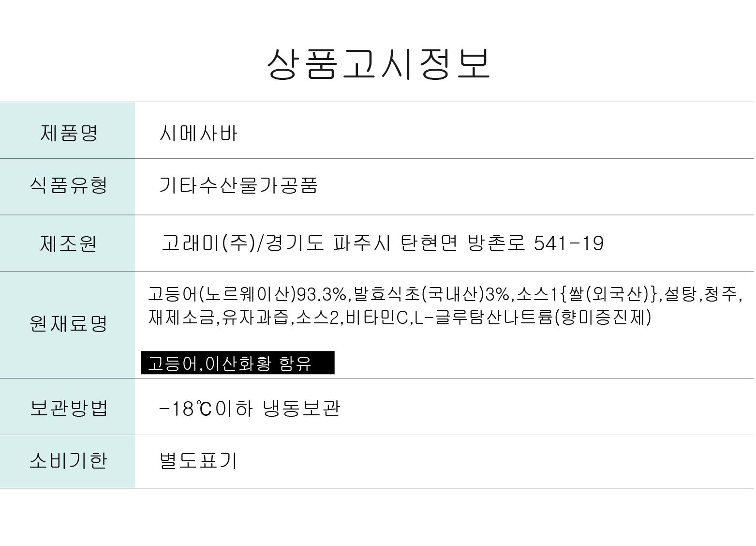Select the 제조원 label cell
The height and width of the screenshot is (546, 756).
pos(68,243)
